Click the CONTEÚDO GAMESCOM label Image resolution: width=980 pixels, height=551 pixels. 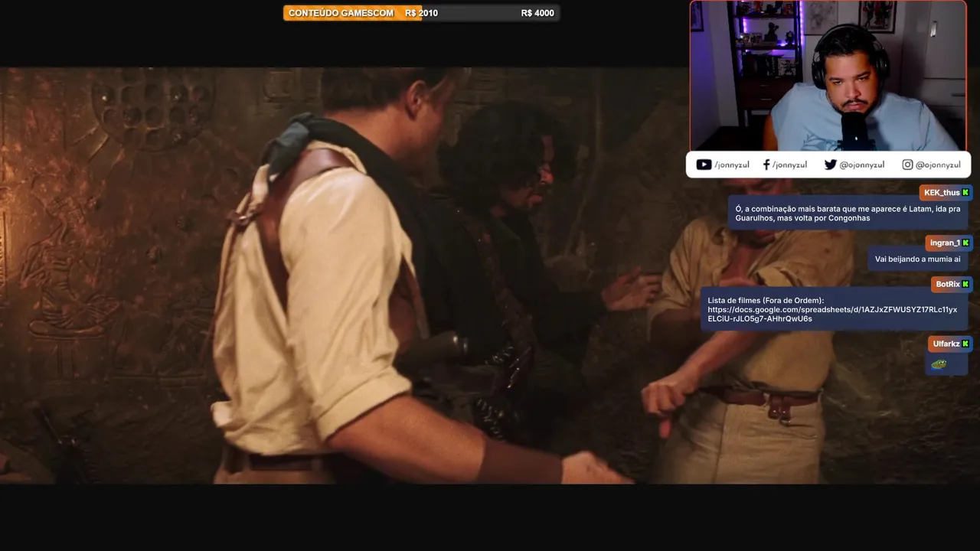tap(341, 13)
